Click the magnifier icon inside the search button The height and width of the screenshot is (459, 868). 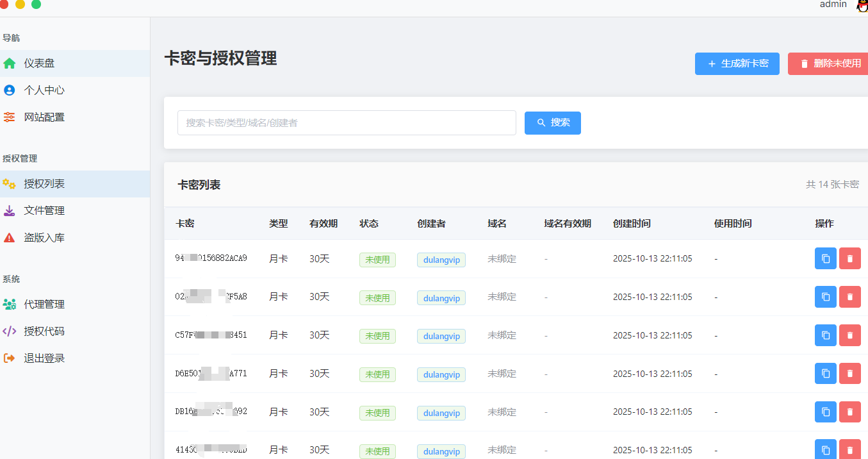tap(540, 122)
